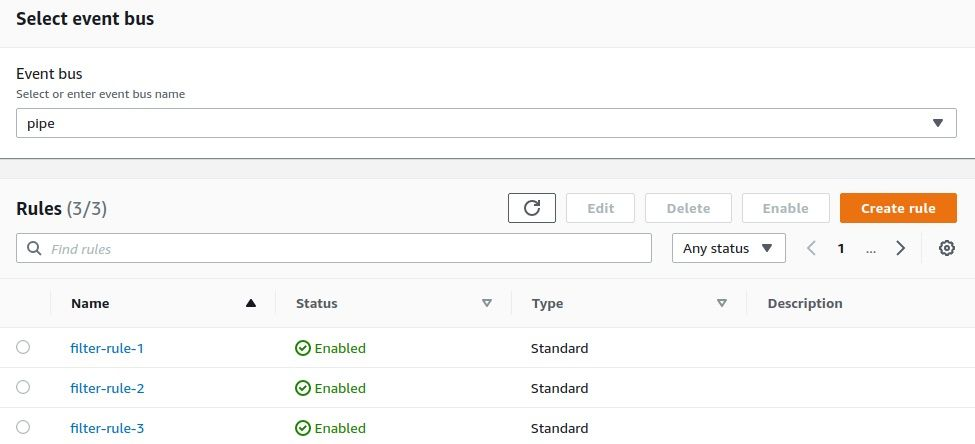
Task: Open the filter-rule-1 link
Action: click(107, 348)
